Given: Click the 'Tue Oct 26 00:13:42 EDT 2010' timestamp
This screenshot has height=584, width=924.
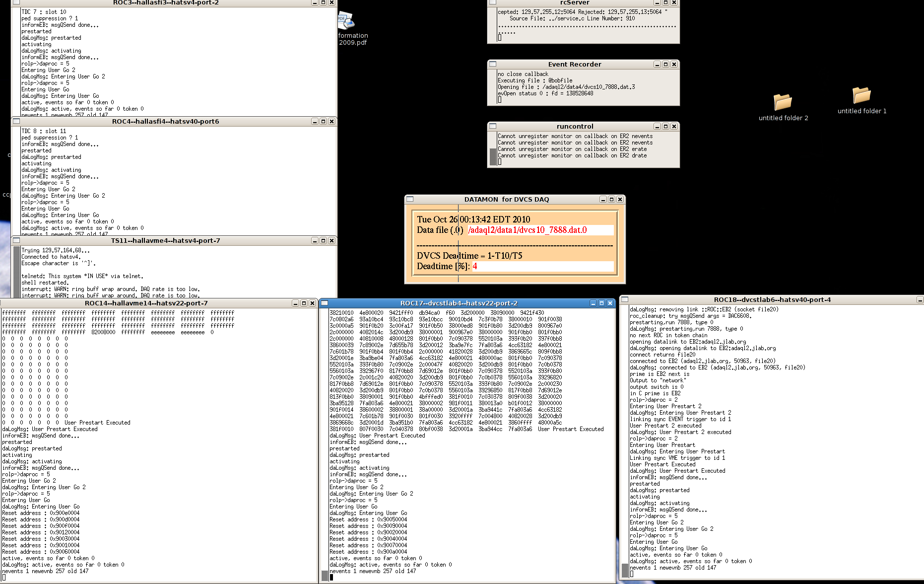Looking at the screenshot, I should (473, 219).
